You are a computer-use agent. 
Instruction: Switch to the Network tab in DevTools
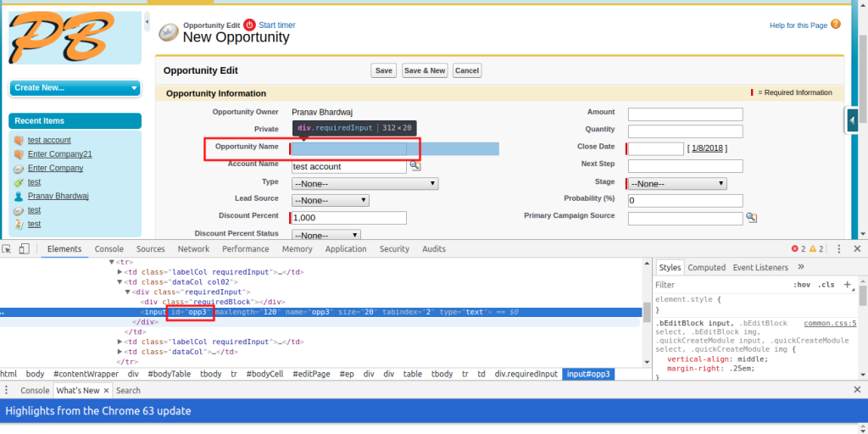click(x=193, y=249)
